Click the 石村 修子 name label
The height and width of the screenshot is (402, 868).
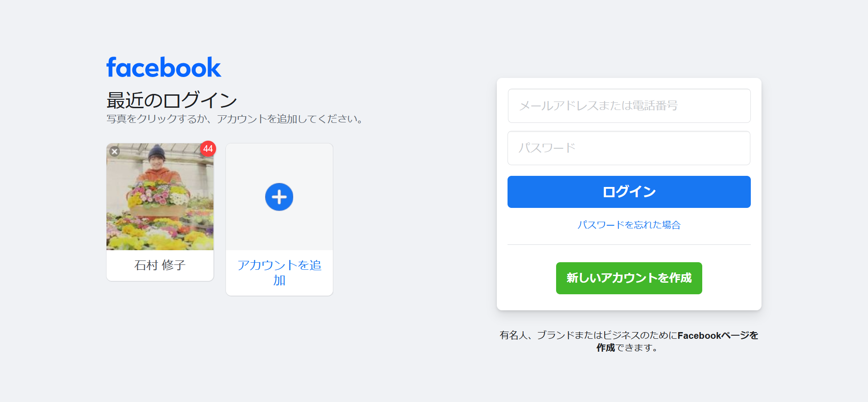(x=160, y=265)
